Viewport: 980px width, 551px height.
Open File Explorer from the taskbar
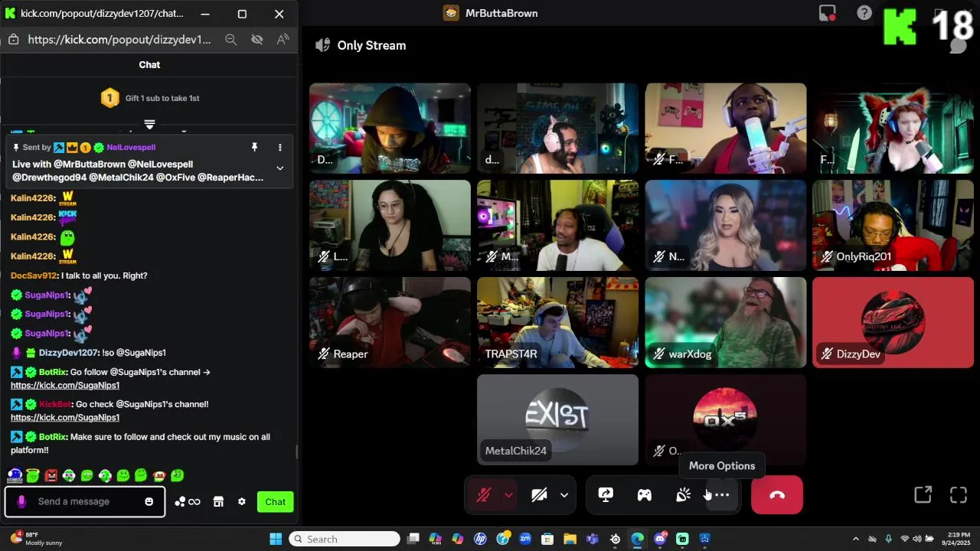coord(570,539)
